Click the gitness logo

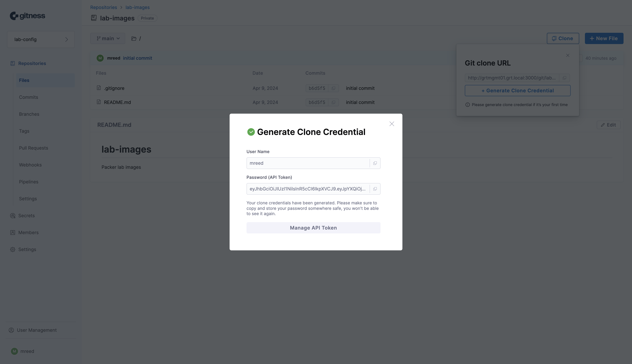pos(28,16)
